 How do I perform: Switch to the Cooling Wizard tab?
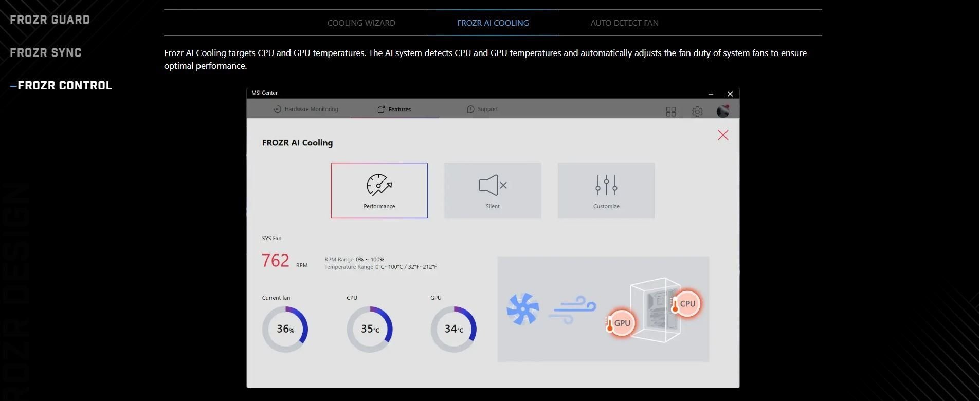pyautogui.click(x=361, y=23)
